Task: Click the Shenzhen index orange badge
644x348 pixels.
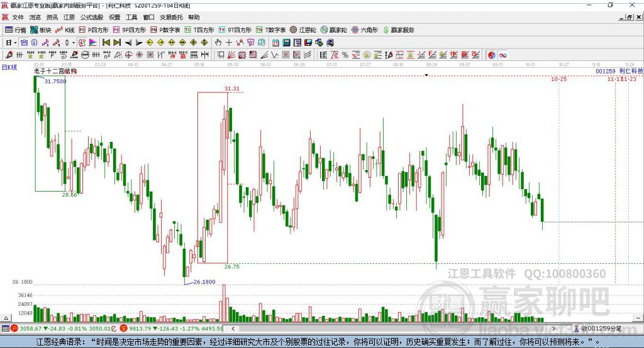Action: 124,329
